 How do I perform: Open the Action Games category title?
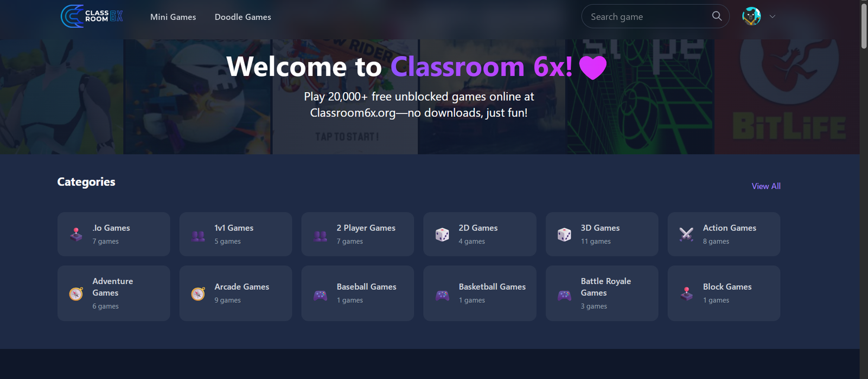730,228
